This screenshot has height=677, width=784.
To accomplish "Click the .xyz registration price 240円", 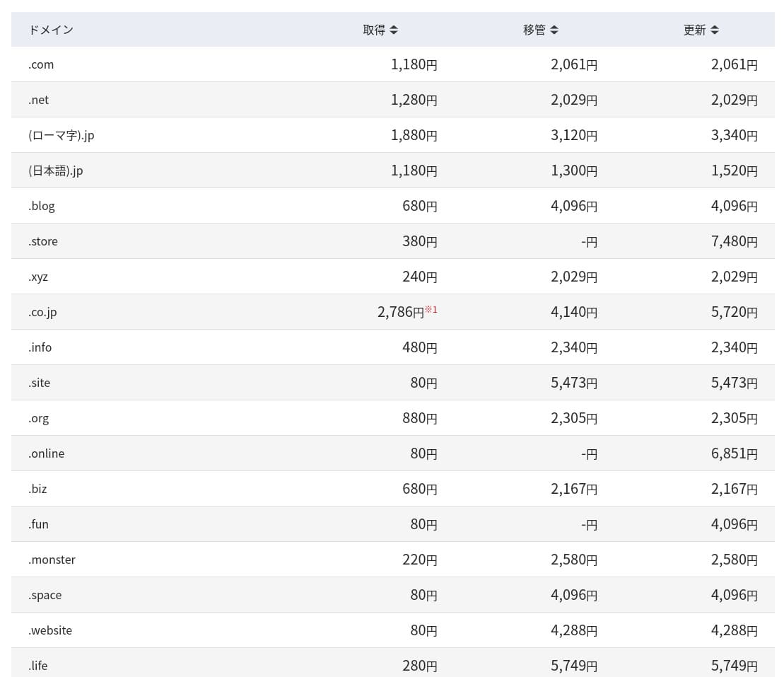I will tap(420, 277).
